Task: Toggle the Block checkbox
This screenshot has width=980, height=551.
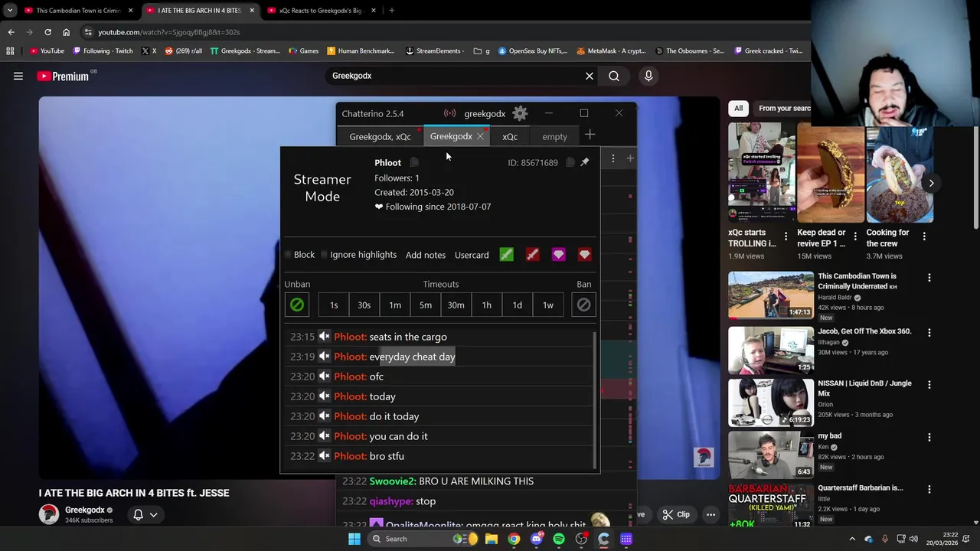Action: pos(289,255)
